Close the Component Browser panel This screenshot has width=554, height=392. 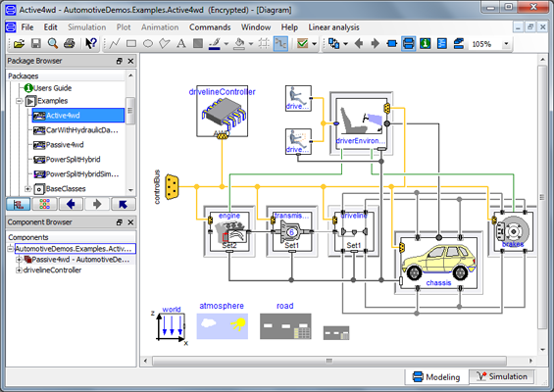(130, 222)
